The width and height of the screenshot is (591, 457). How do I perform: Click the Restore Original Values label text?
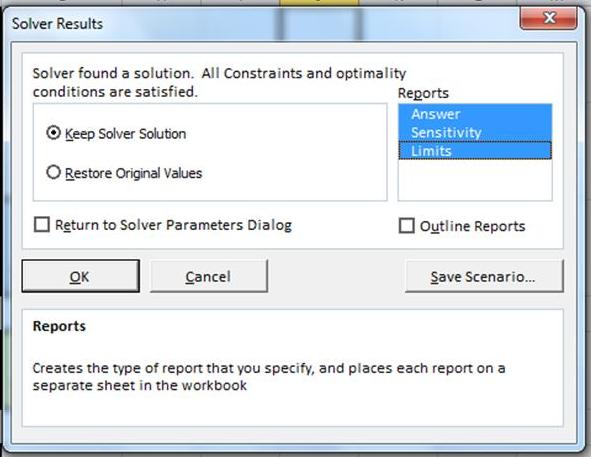(133, 173)
